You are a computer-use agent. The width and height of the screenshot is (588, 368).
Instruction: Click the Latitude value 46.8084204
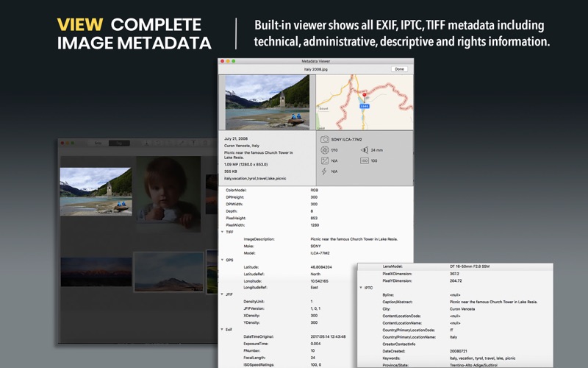point(321,267)
